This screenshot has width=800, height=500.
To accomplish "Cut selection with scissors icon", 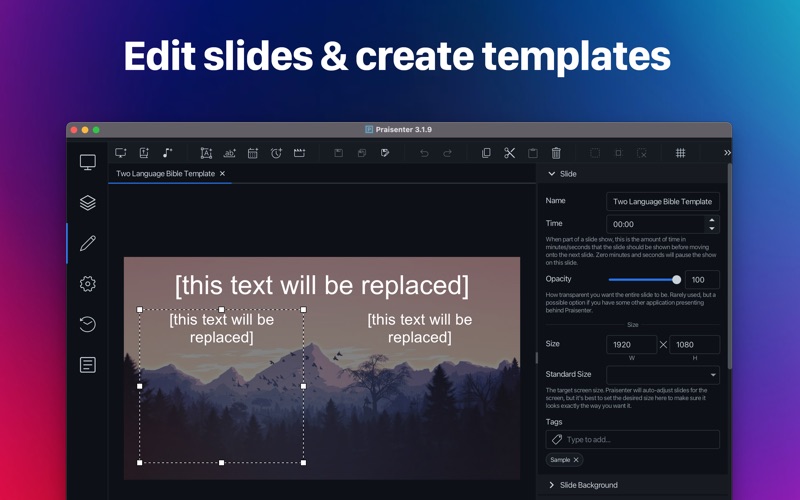I will 509,153.
